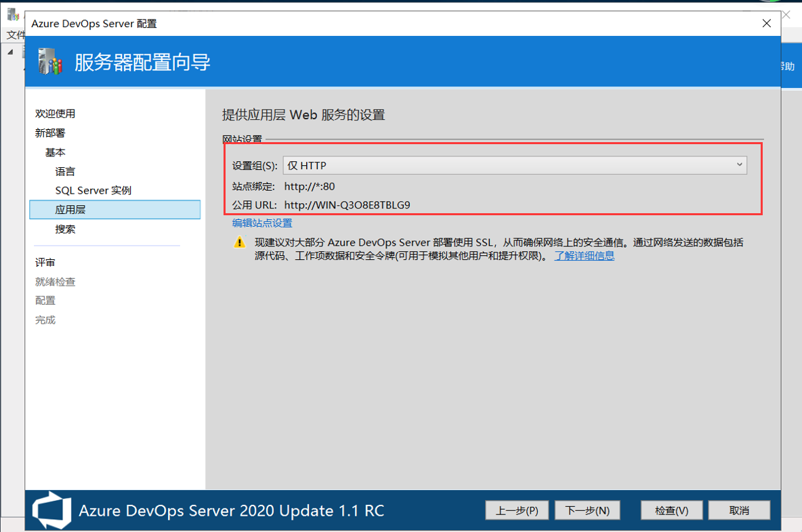Open the 了解详细信息 link
Viewport: 802px width, 532px height.
[x=585, y=256]
